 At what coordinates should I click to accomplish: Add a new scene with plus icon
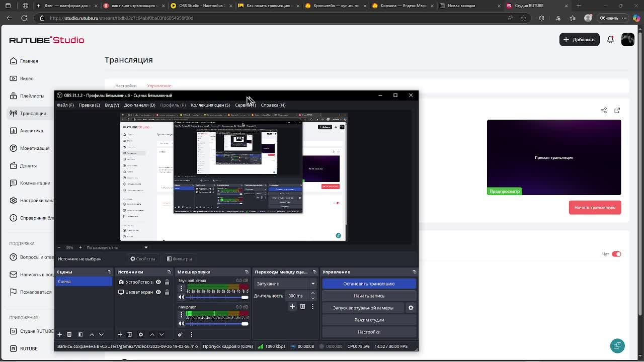coord(59,334)
